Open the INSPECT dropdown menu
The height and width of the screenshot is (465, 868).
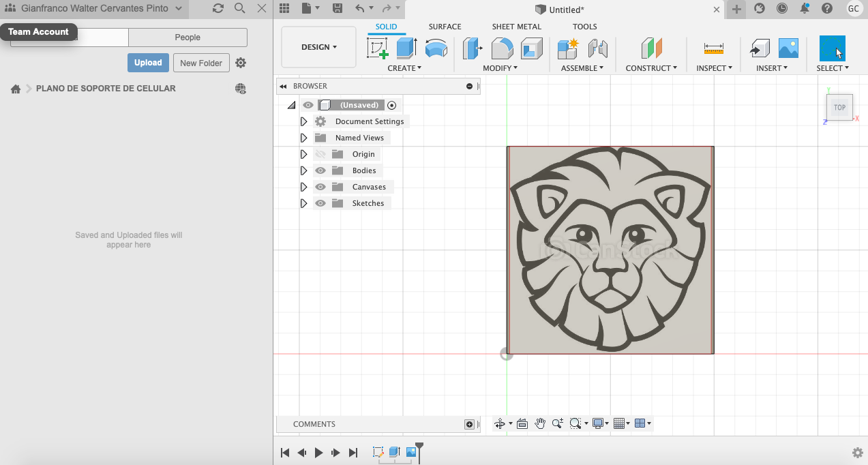click(x=714, y=68)
